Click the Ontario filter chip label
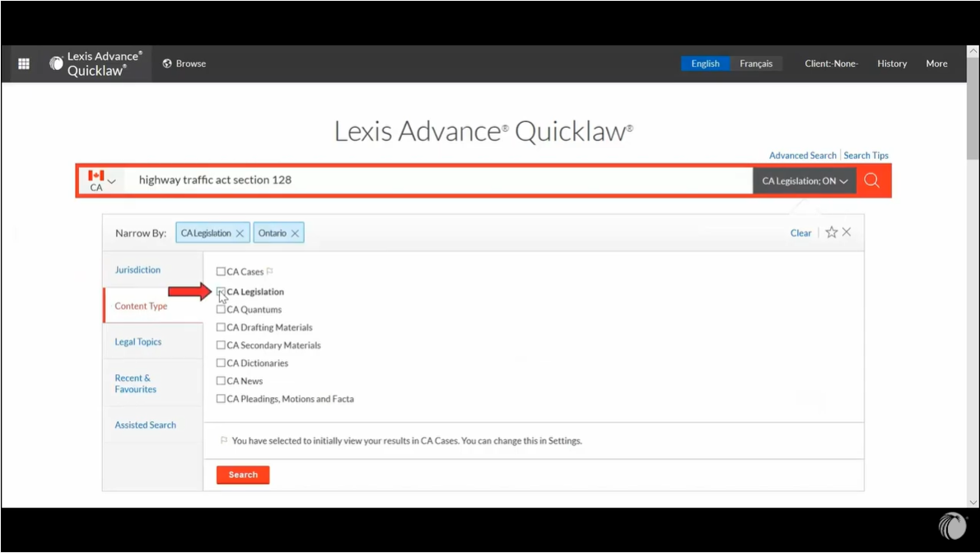 click(273, 232)
